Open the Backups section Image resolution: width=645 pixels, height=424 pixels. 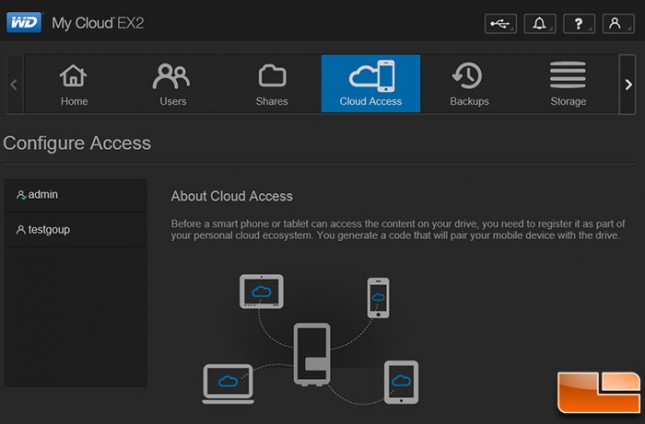pyautogui.click(x=469, y=84)
